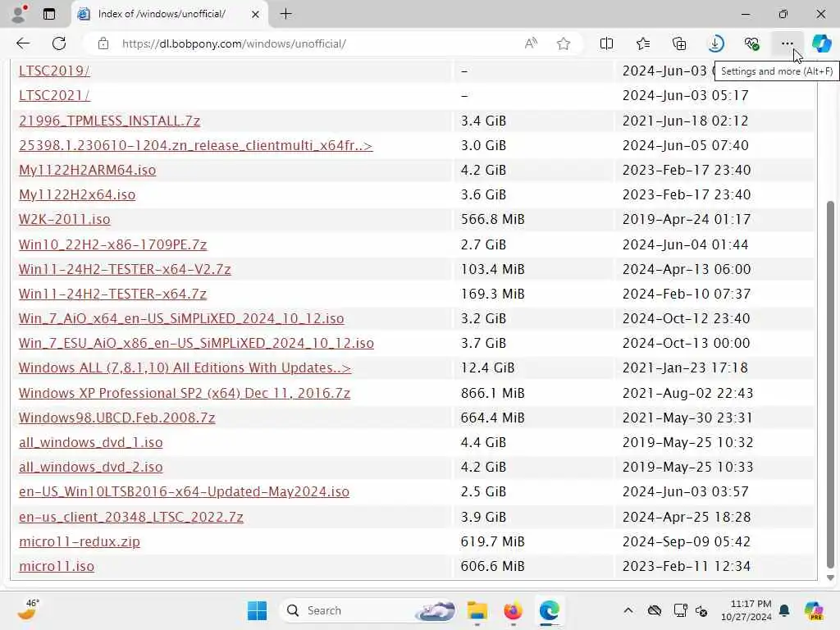
Task: Open the volume muted tray icon
Action: pyautogui.click(x=701, y=610)
